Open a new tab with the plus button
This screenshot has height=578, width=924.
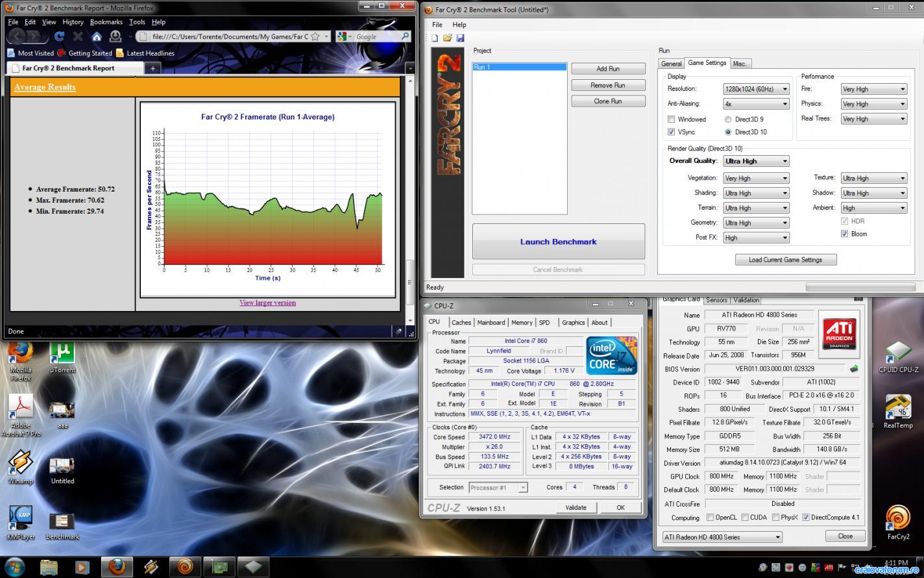pyautogui.click(x=152, y=68)
